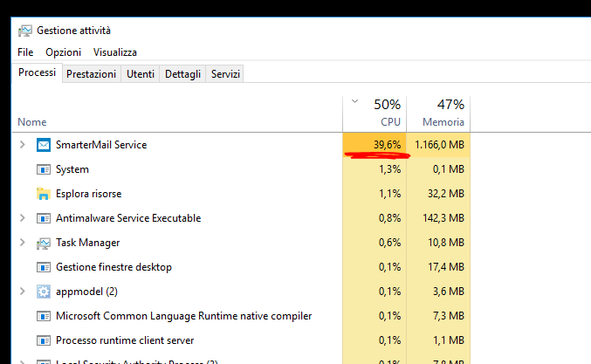Switch to the Dettagli tab
Image resolution: width=591 pixels, height=364 pixels.
[182, 74]
